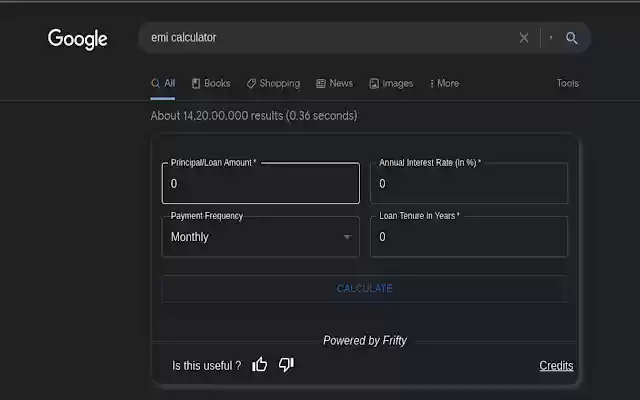The width and height of the screenshot is (640, 400).
Task: Click the thumbs down icon
Action: point(286,364)
